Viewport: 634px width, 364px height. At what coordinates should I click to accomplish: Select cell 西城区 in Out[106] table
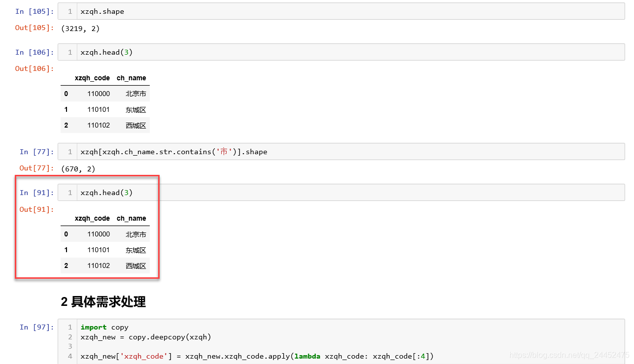(136, 125)
